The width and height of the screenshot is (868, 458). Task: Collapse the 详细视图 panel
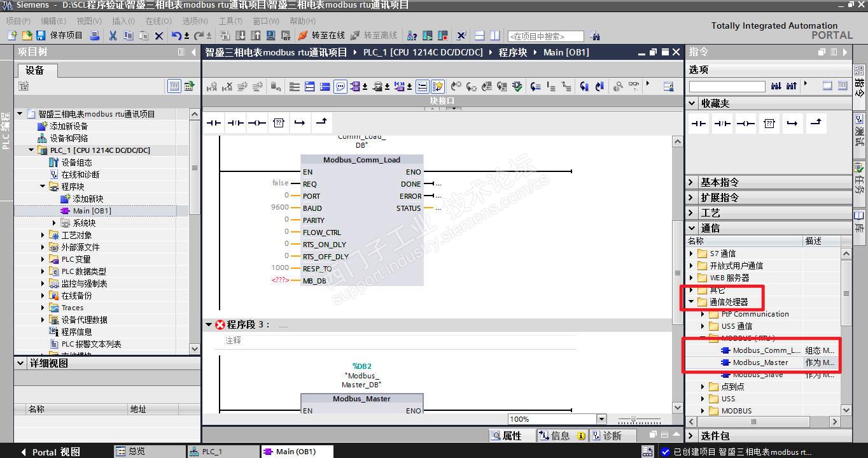click(x=20, y=363)
